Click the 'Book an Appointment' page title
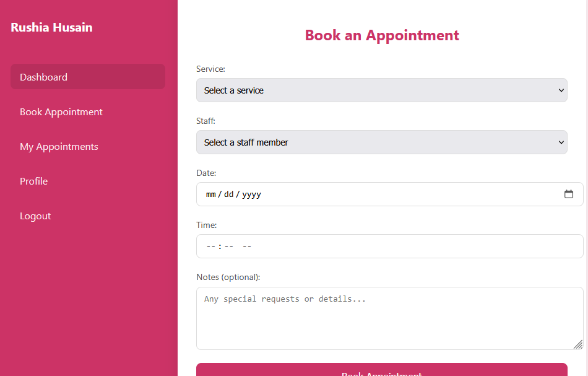The height and width of the screenshot is (376, 588). tap(382, 35)
